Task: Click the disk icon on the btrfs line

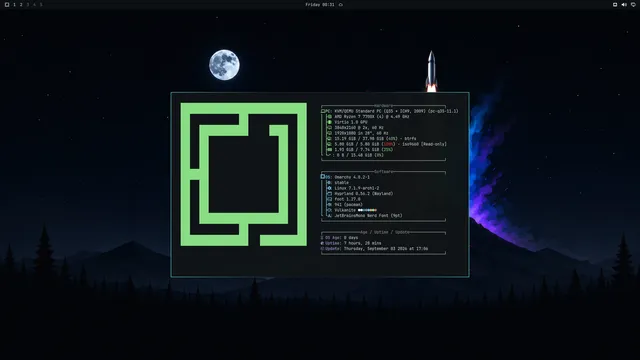Action: pyautogui.click(x=330, y=138)
